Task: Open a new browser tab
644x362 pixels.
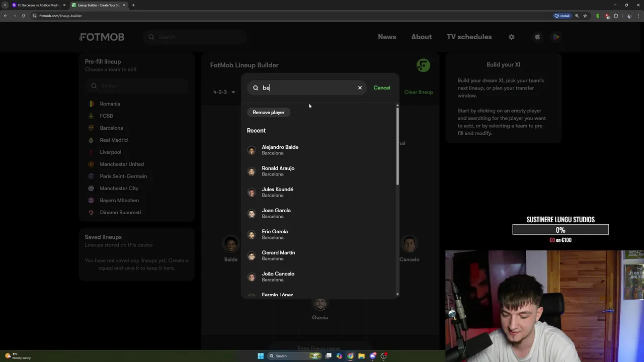Action: tap(133, 5)
